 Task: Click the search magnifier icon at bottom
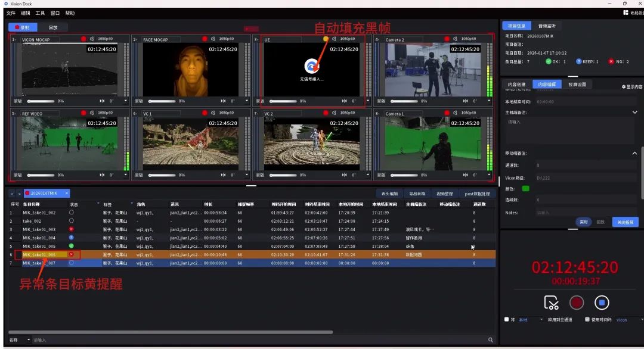point(490,340)
